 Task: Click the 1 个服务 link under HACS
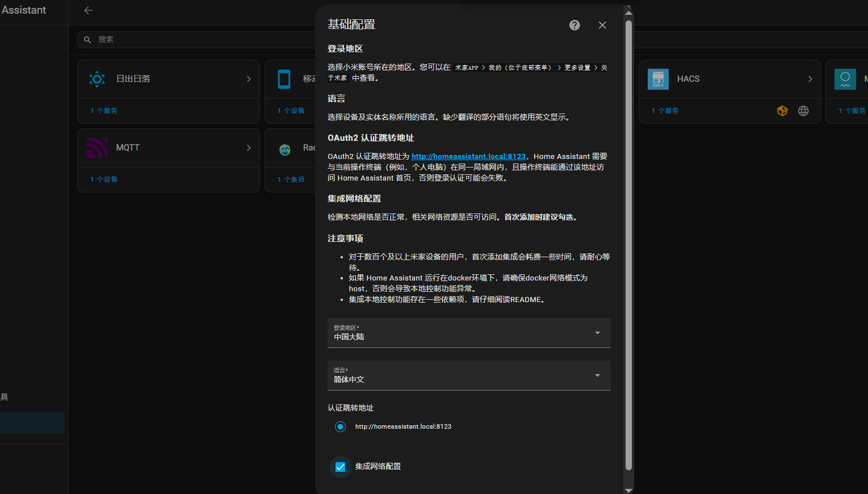pyautogui.click(x=665, y=111)
